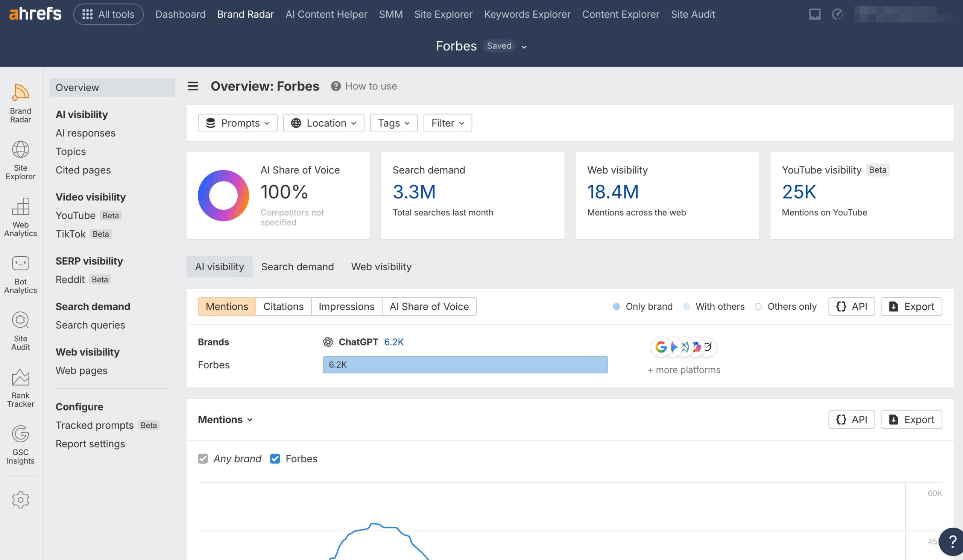Toggle the Others only legend option
The image size is (963, 560).
tap(786, 307)
